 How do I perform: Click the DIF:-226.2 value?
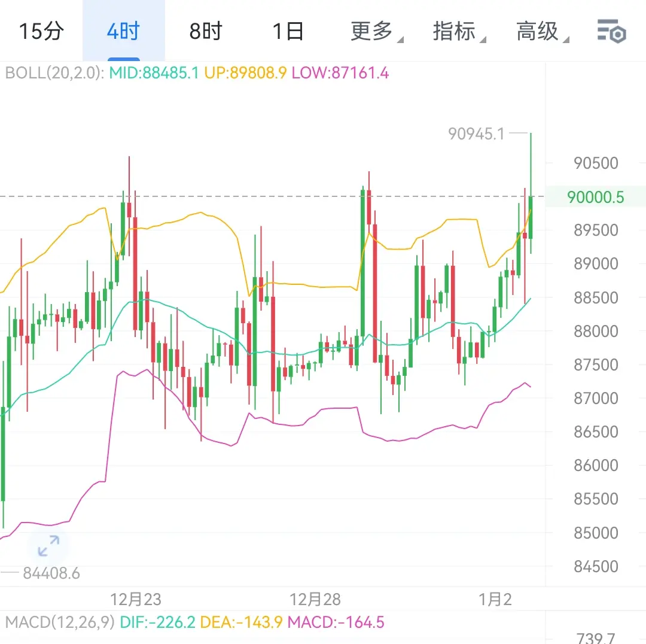pos(157,622)
